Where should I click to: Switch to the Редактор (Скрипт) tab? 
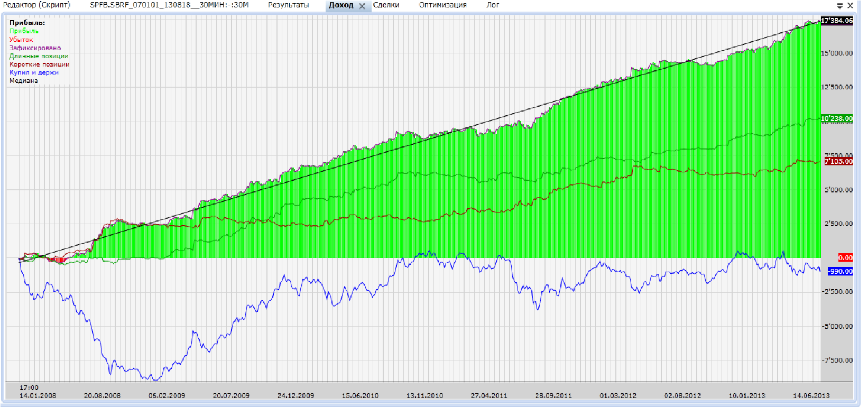[x=36, y=5]
